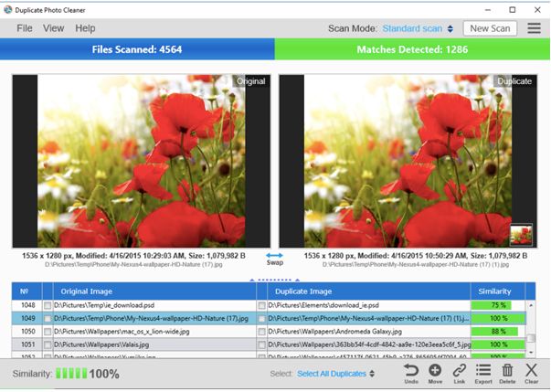Check duplicate box for download_ie.psd
Image resolution: width=551 pixels, height=392 pixels.
261,305
